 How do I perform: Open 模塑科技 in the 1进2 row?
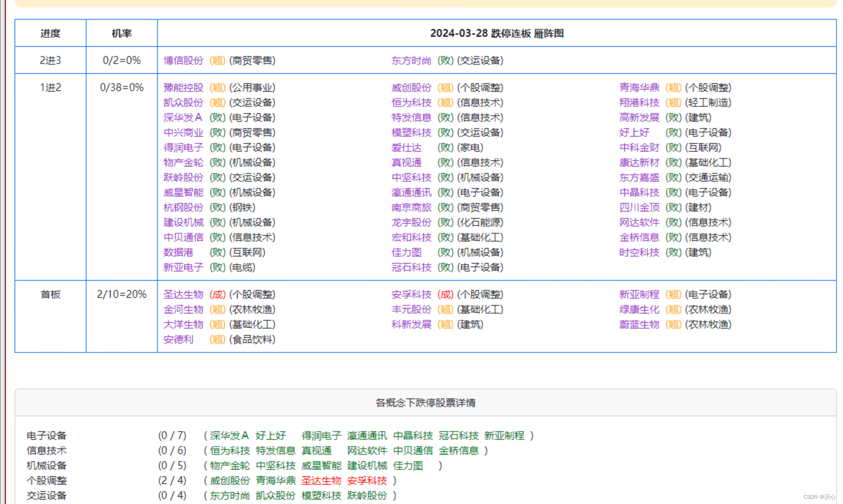coord(411,133)
